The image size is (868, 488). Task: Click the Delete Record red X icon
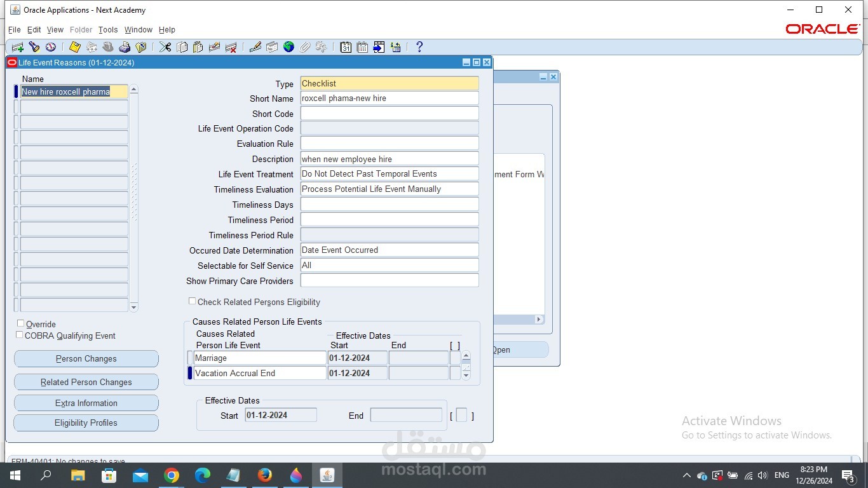[x=231, y=47]
